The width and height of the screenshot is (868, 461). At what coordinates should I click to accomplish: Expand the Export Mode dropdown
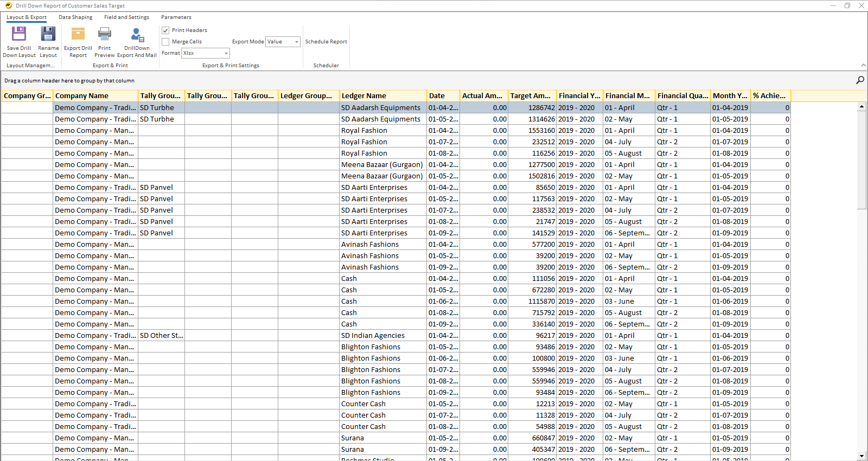pos(296,42)
